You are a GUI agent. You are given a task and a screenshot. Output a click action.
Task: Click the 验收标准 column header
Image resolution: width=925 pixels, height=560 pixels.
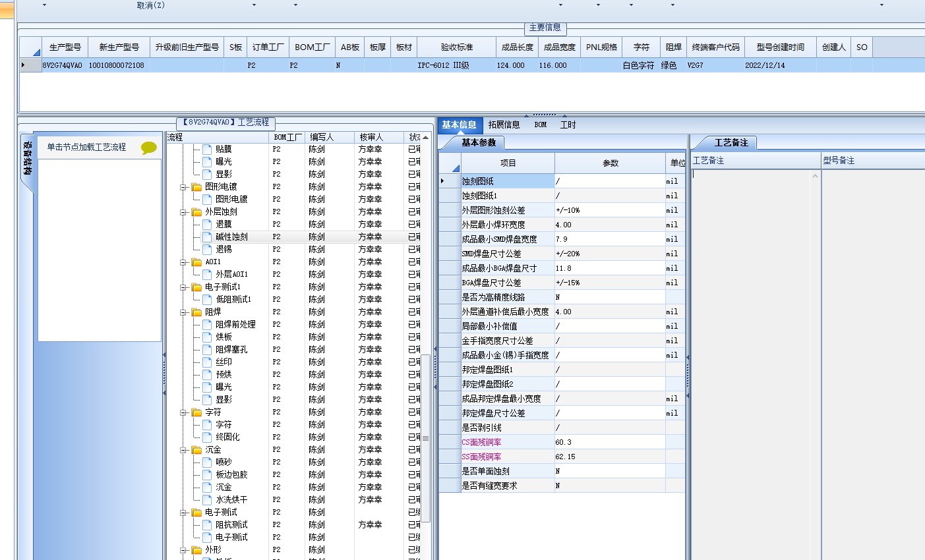point(457,47)
